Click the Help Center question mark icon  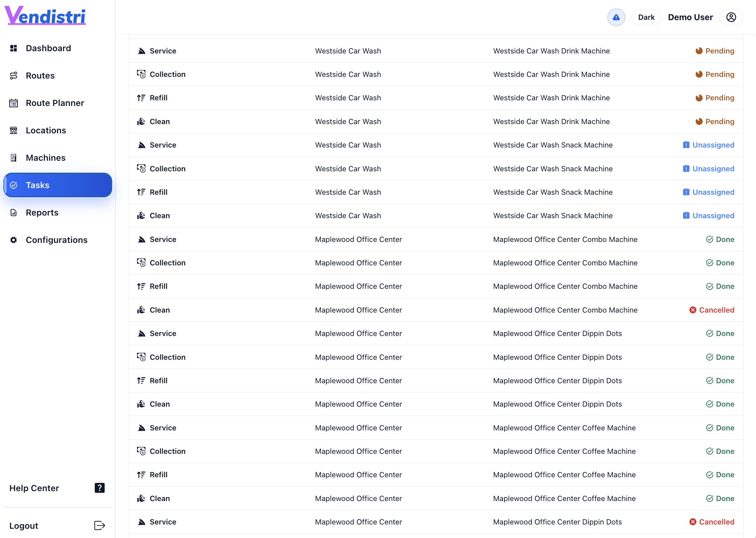click(99, 488)
